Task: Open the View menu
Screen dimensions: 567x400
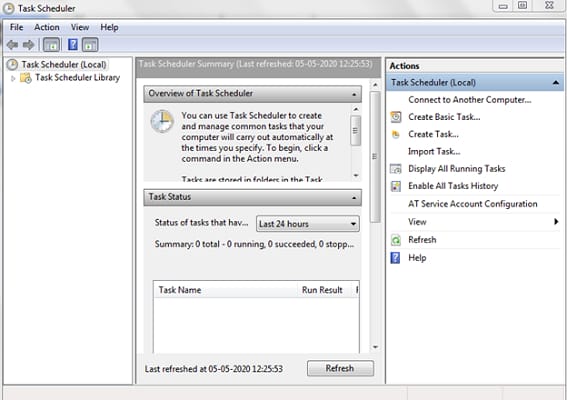Action: pos(80,27)
